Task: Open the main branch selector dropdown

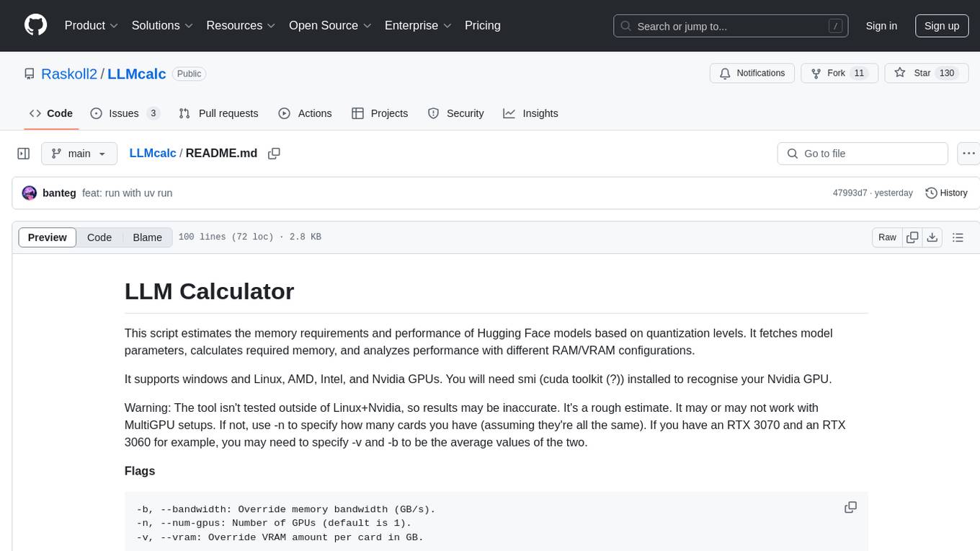Action: [x=79, y=154]
